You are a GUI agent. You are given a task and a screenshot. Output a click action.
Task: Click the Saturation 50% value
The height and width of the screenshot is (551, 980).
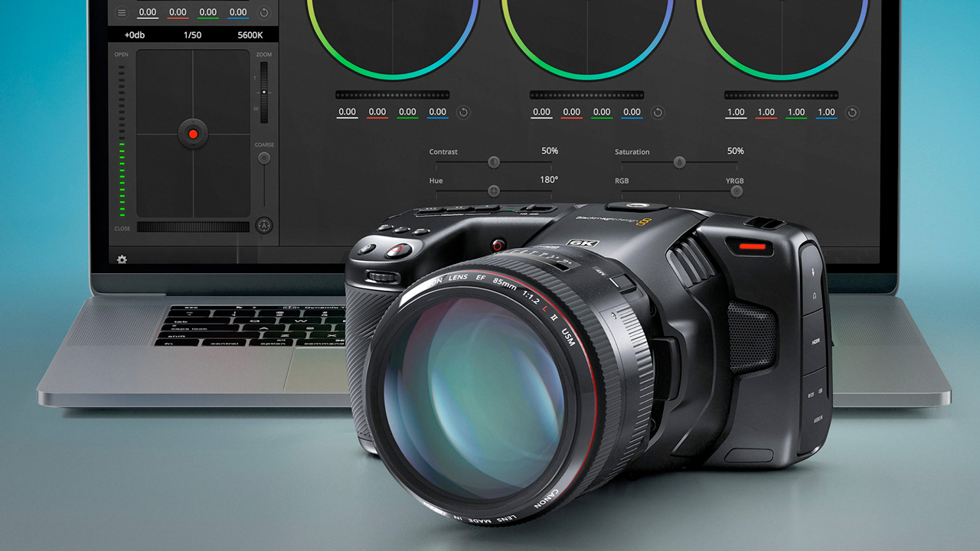point(735,151)
